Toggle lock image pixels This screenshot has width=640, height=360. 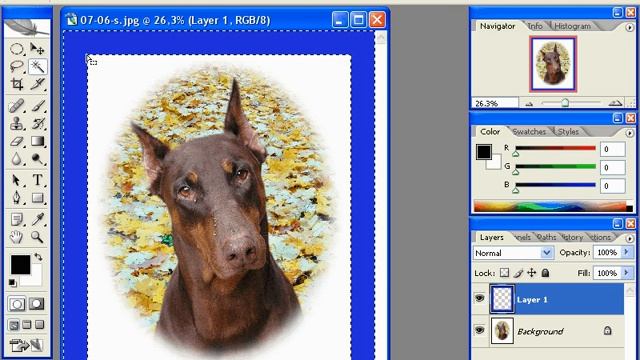coord(518,273)
